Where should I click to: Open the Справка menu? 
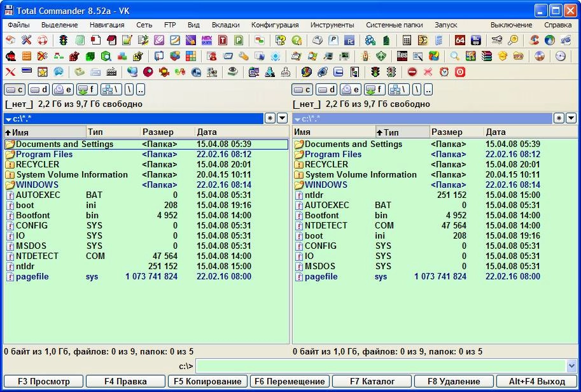558,25
